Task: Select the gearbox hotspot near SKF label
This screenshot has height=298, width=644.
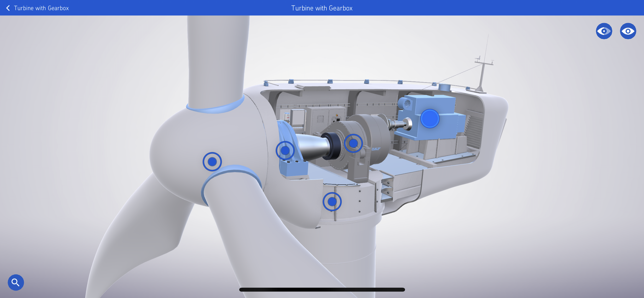Action: [x=353, y=143]
